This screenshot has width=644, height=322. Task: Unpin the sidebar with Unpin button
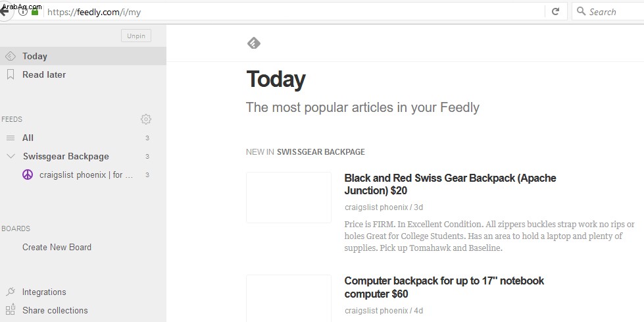click(x=136, y=36)
